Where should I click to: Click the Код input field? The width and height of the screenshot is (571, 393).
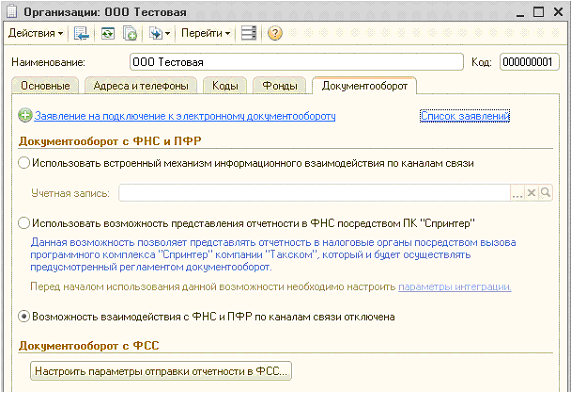tap(529, 62)
